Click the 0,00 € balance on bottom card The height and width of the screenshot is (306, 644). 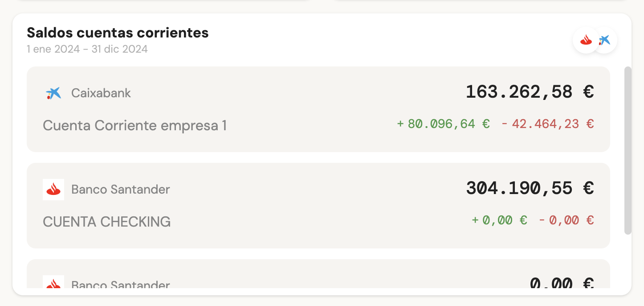point(562,283)
